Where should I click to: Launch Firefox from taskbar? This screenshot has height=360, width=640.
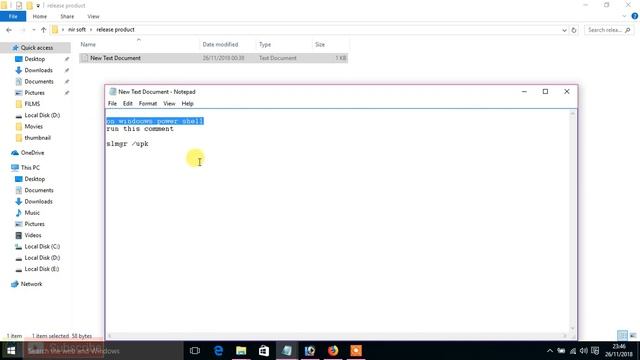point(333,351)
